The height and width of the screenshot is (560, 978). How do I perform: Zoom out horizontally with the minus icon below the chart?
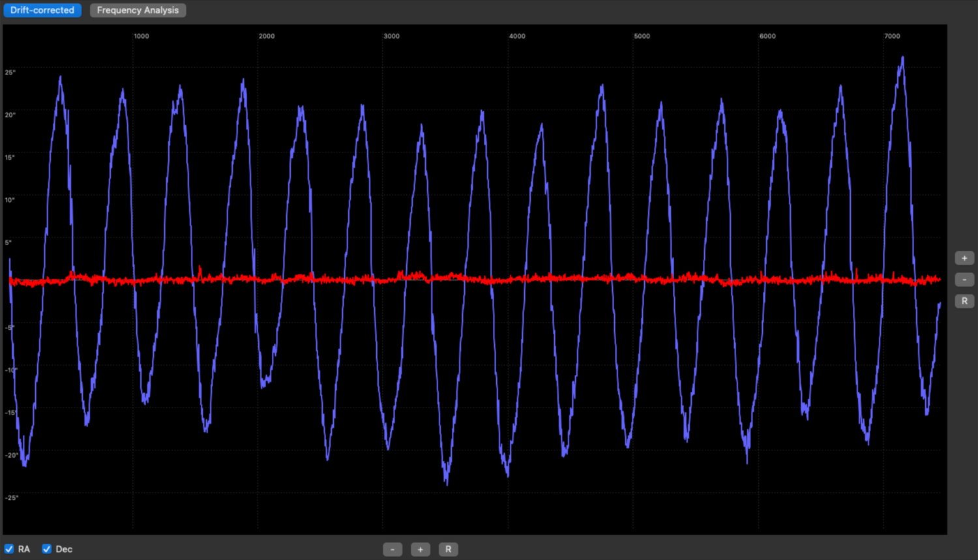click(x=393, y=549)
